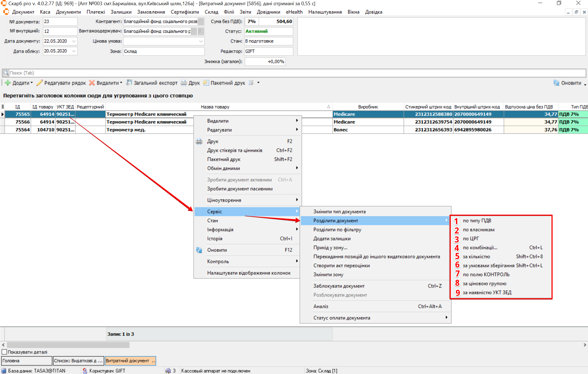Clear consignee with the X button
588x374 pixels.
coord(200,31)
